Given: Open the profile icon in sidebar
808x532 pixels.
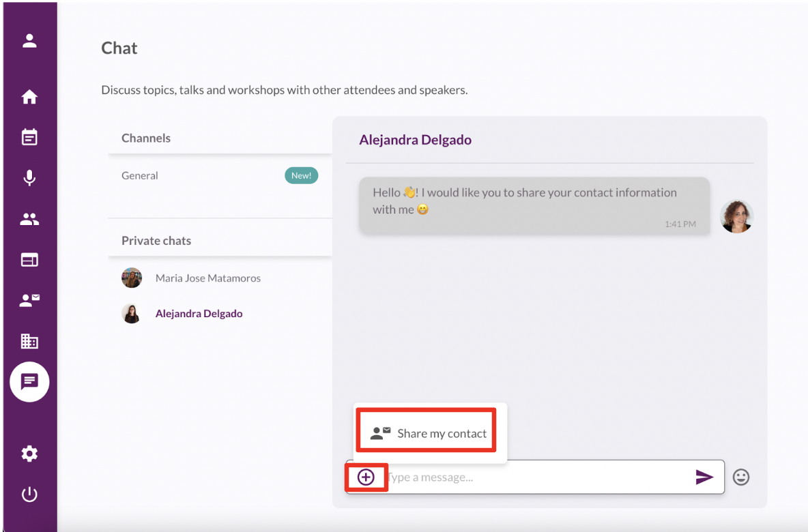Looking at the screenshot, I should [29, 41].
